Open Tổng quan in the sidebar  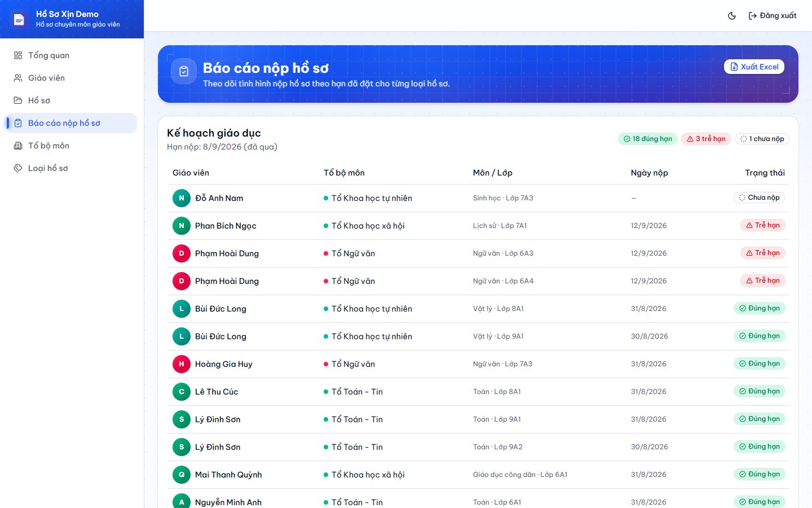pyautogui.click(x=72, y=55)
